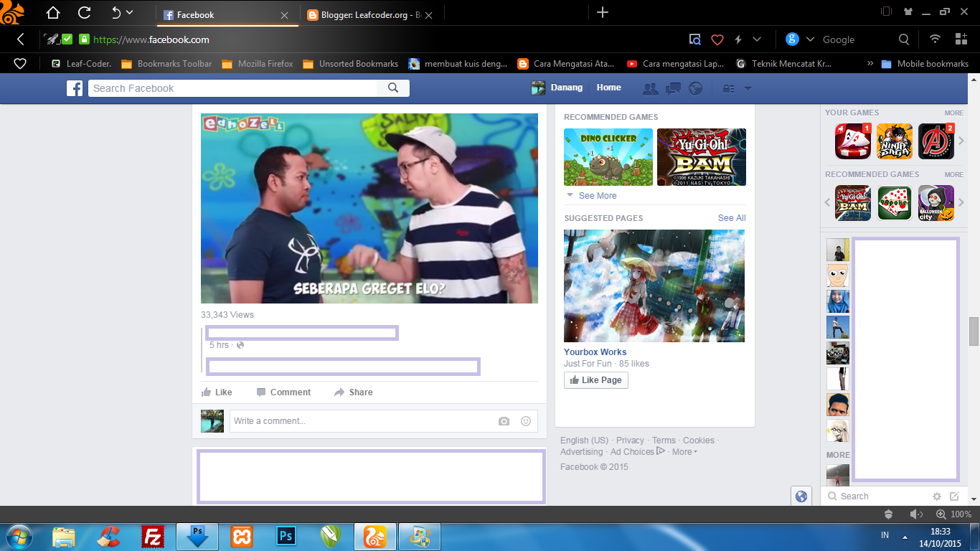Click the browser search magnifier button

[904, 39]
